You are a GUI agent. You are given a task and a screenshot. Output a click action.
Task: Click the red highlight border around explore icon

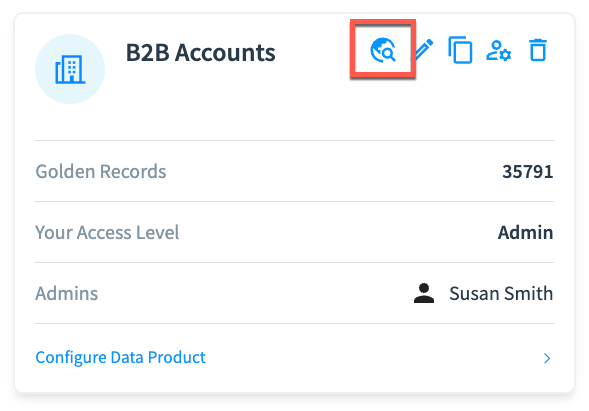(x=383, y=21)
